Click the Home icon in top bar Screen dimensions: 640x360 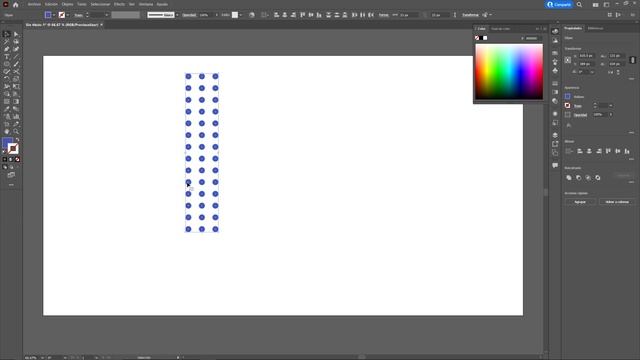[x=16, y=4]
